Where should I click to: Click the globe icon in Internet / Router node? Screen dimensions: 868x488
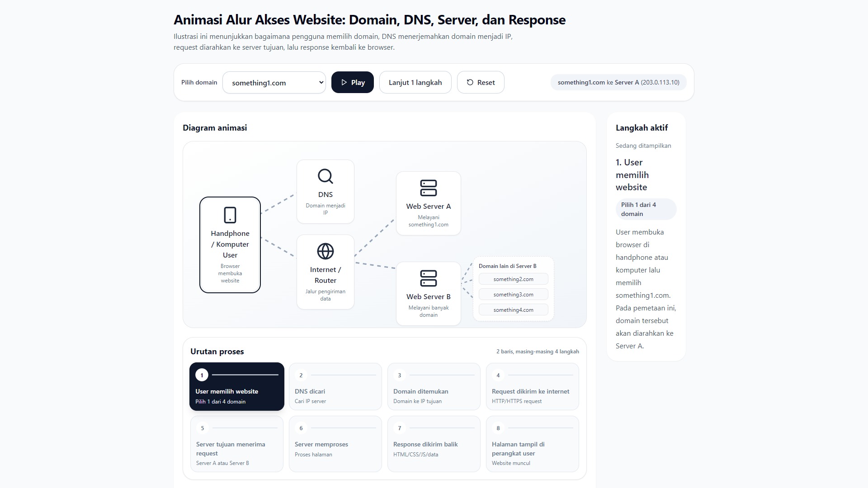pyautogui.click(x=325, y=251)
